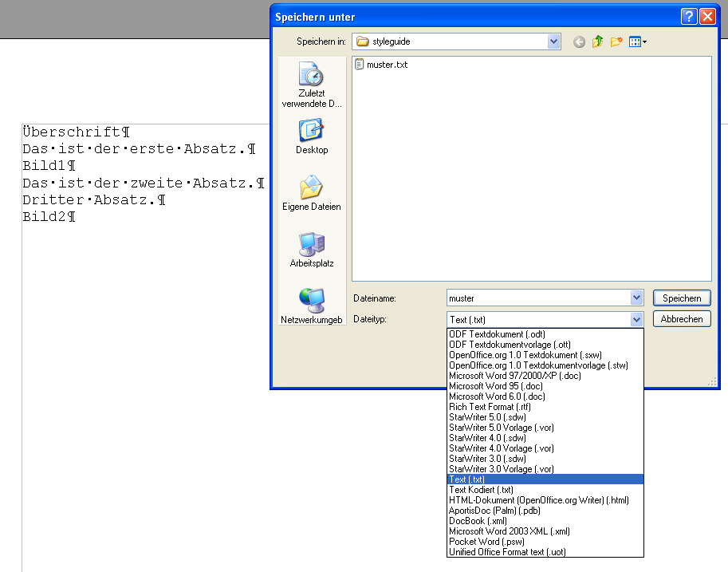Create a new folder
The height and width of the screenshot is (572, 728).
(616, 42)
